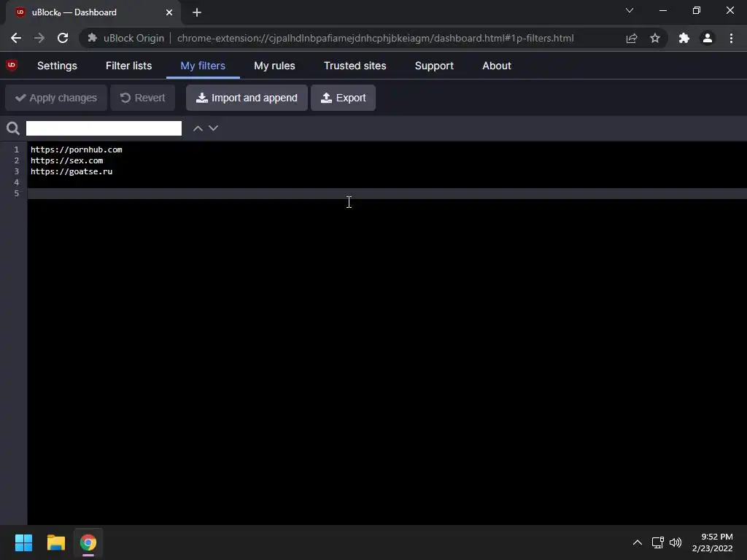Go to Trusted sites tab
The height and width of the screenshot is (560, 747).
pos(355,66)
